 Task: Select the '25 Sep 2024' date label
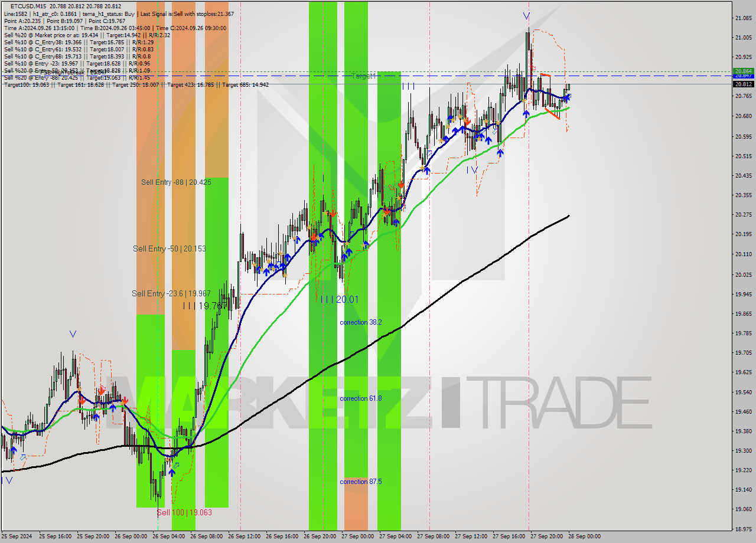pos(17,537)
